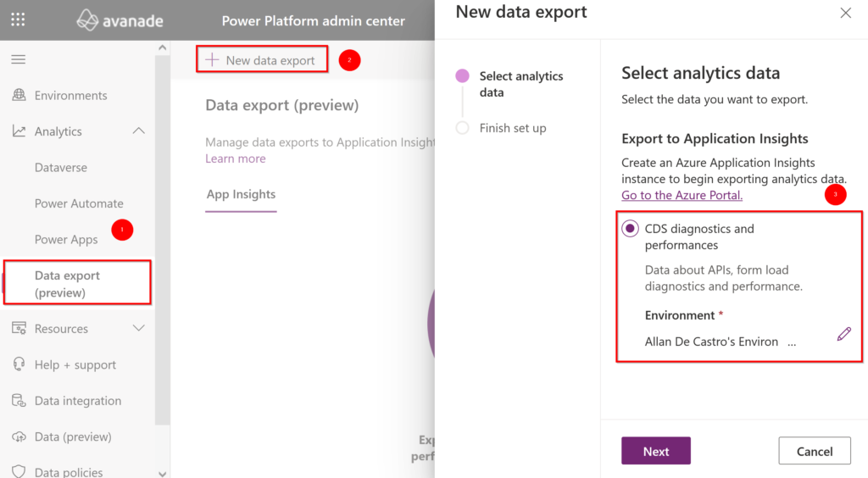868x478 pixels.
Task: Expand the Resources section chevron
Action: [x=139, y=328]
